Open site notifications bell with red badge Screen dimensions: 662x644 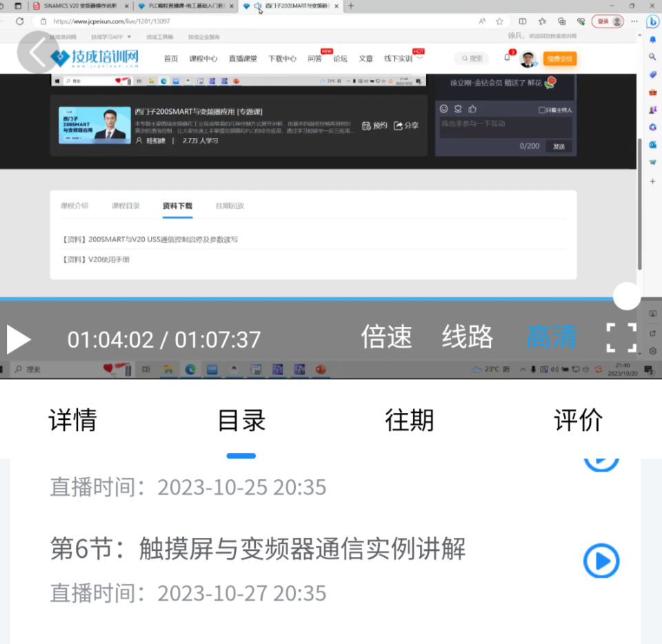coord(508,57)
